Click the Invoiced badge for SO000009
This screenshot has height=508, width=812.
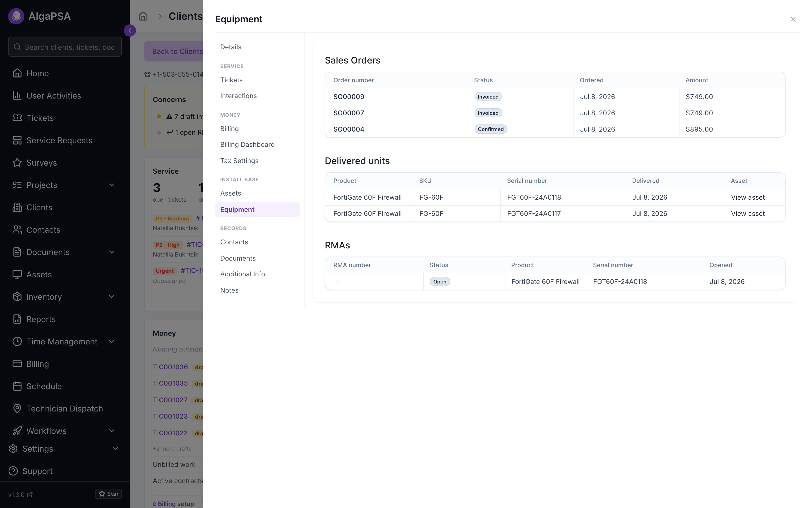(488, 97)
